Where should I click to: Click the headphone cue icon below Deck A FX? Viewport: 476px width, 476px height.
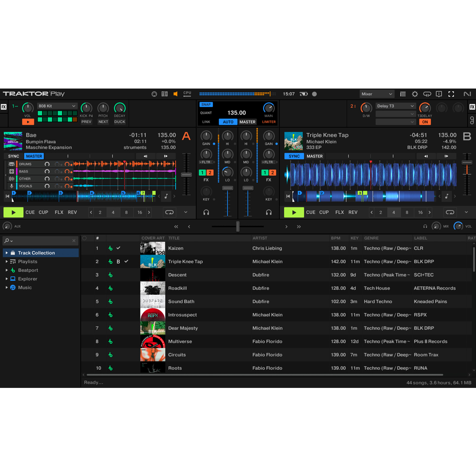(207, 213)
